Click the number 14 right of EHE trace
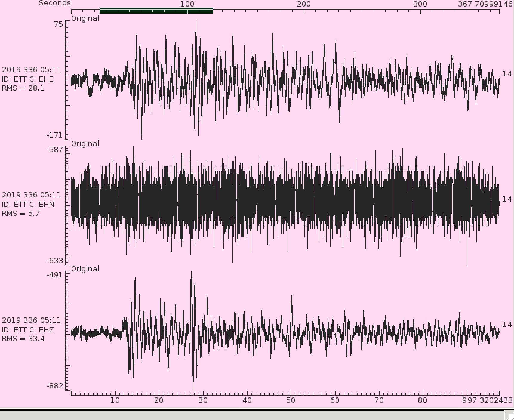 click(x=507, y=74)
